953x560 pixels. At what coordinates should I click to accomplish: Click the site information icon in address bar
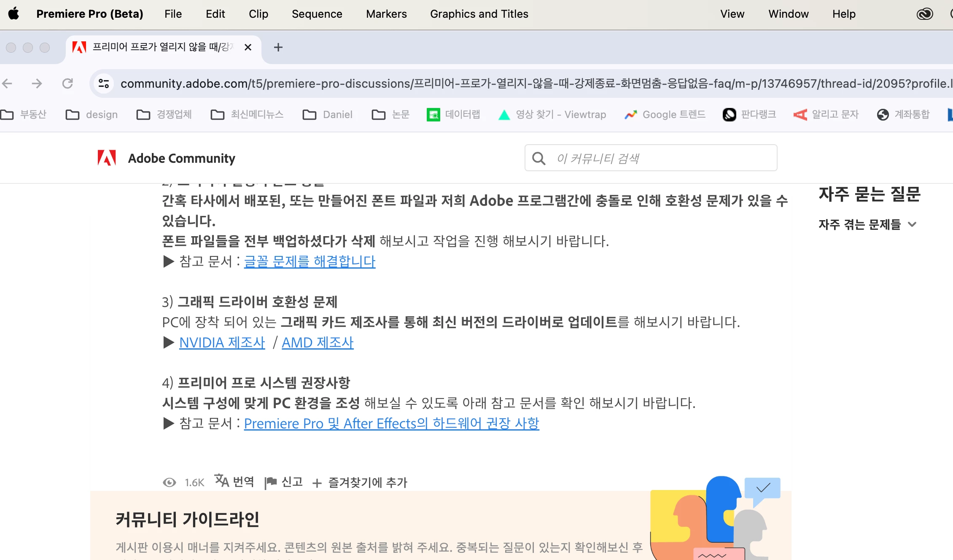(104, 83)
